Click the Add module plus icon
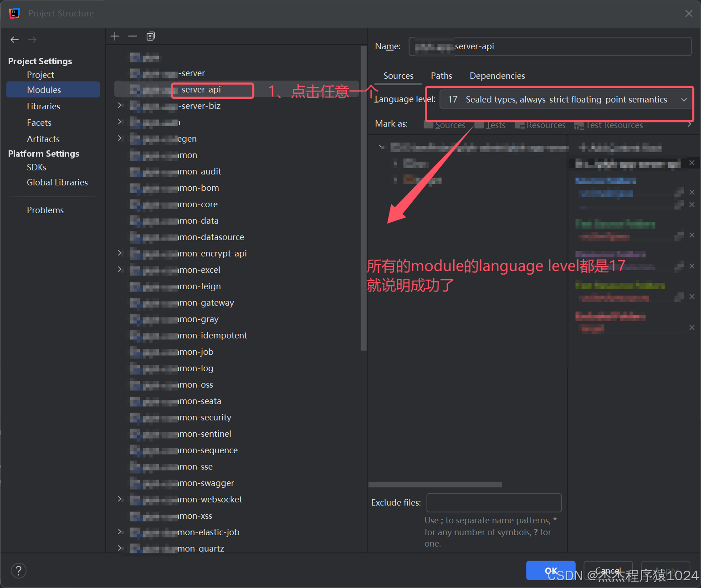 (114, 36)
